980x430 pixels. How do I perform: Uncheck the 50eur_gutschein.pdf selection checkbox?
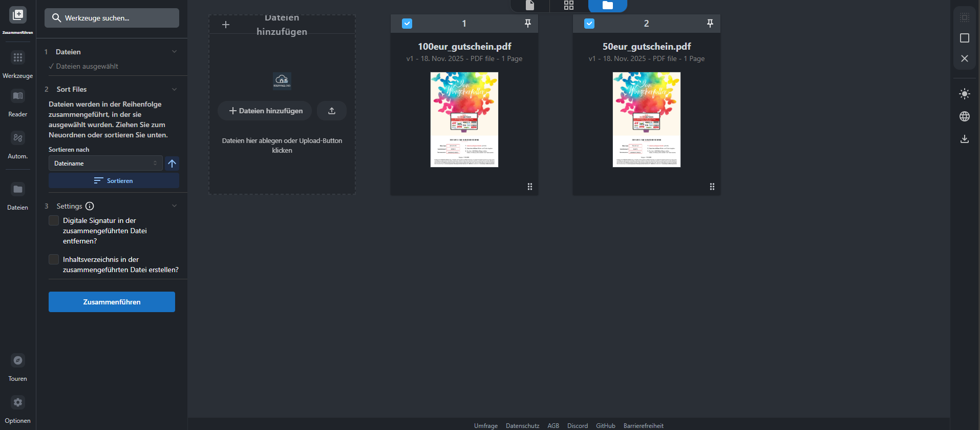click(x=589, y=24)
